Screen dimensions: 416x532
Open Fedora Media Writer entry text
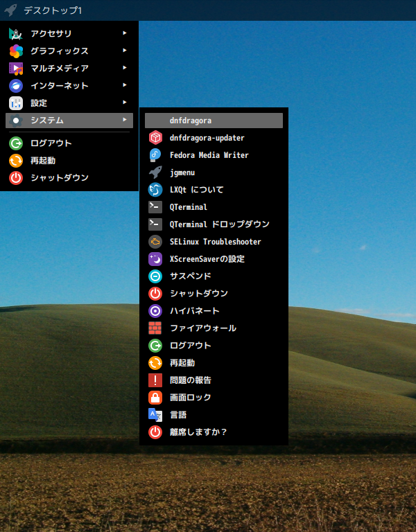pyautogui.click(x=209, y=155)
